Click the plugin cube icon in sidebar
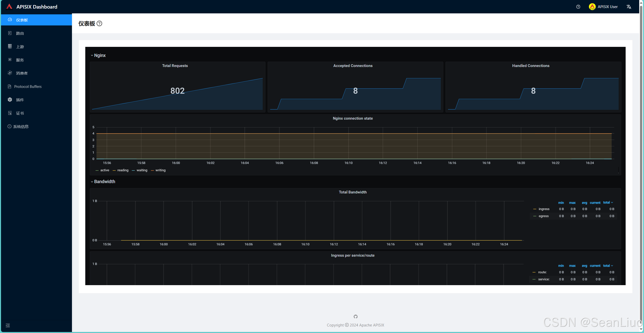 point(10,99)
